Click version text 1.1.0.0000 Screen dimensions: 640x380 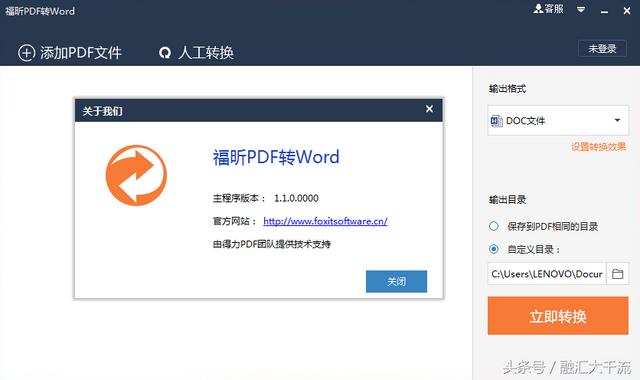point(296,198)
